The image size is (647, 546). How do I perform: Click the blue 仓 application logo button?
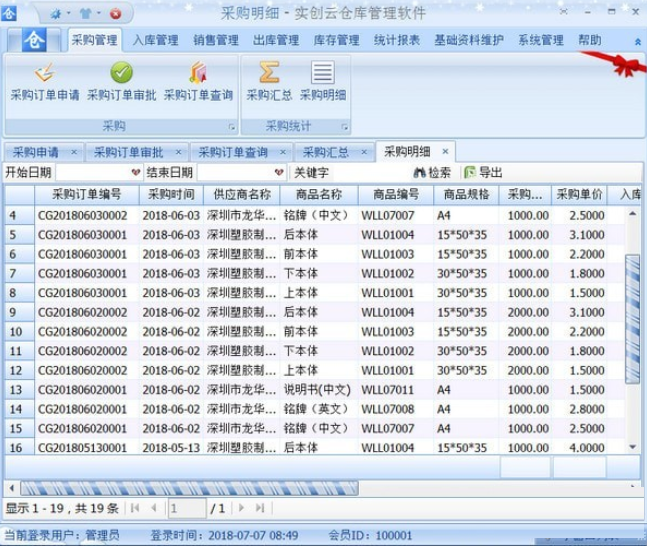[x=34, y=40]
